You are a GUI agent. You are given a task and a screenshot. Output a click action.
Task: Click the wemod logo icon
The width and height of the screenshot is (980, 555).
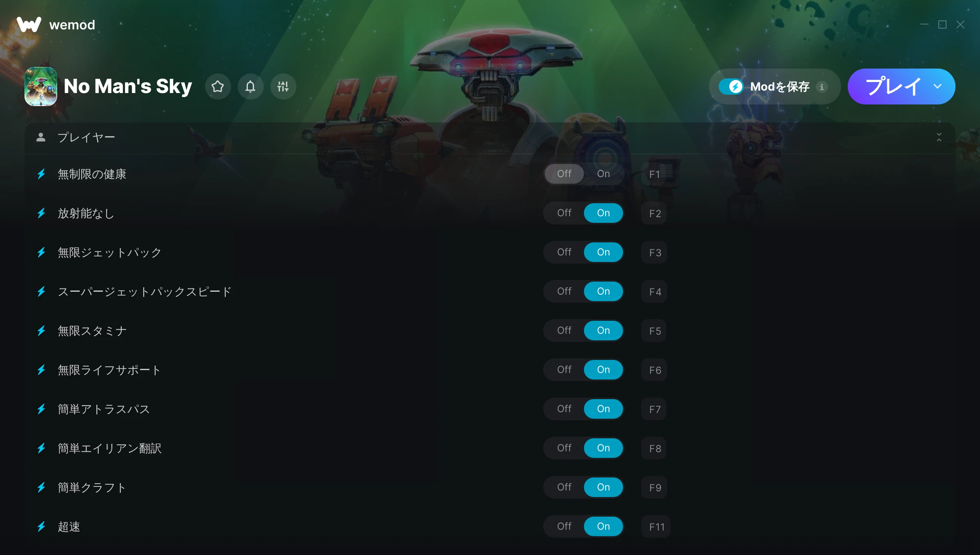coord(29,24)
